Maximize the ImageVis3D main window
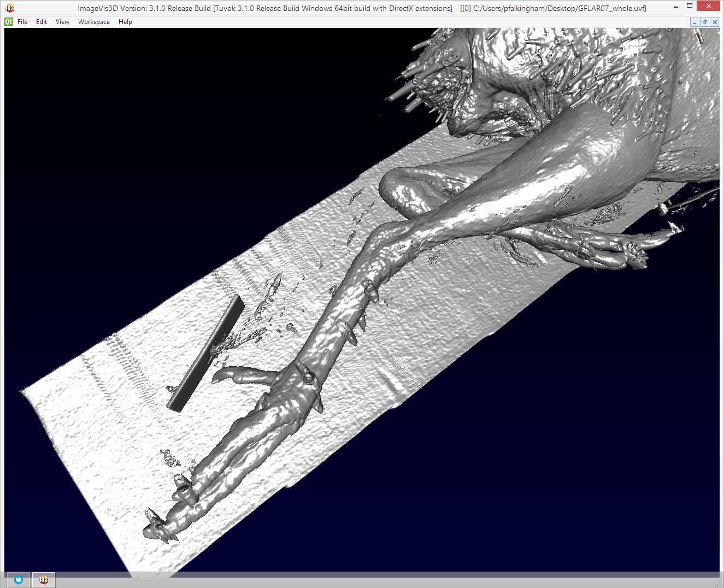Screen dimensions: 724x588 pyautogui.click(x=690, y=7)
